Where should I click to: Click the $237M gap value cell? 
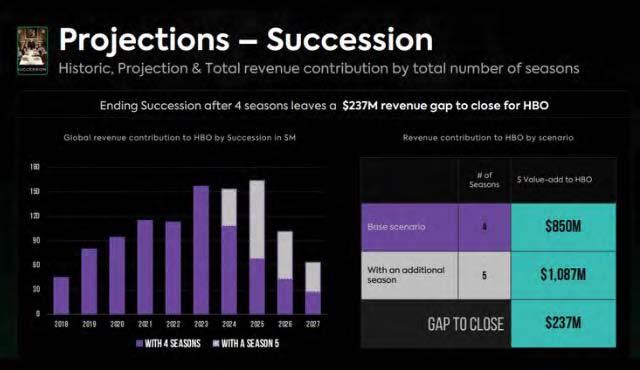(563, 323)
